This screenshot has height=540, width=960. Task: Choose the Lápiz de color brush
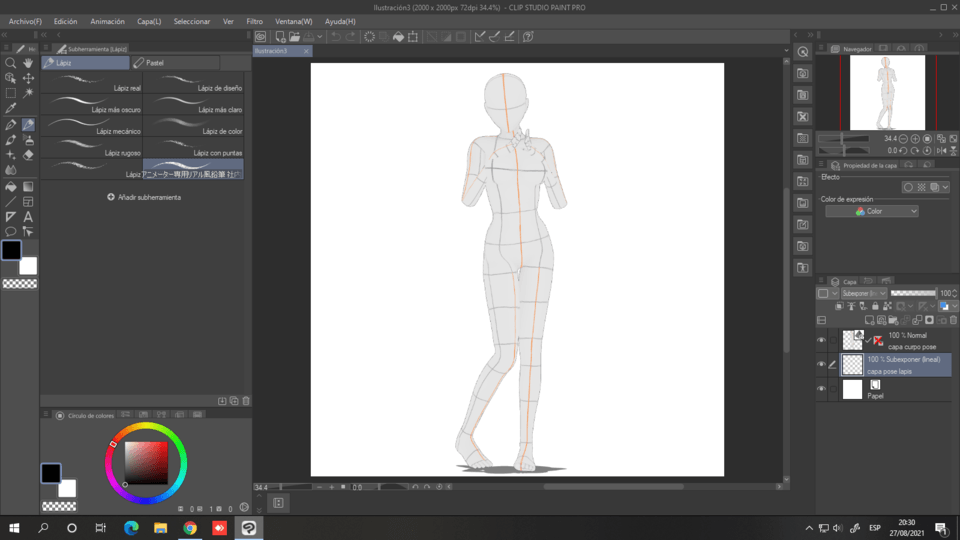(x=193, y=127)
